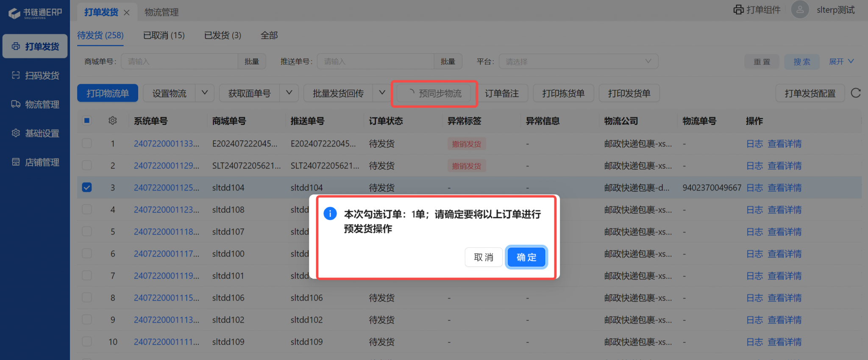Refresh the order table with reload icon
Screen dimensions: 868x360
click(x=856, y=93)
